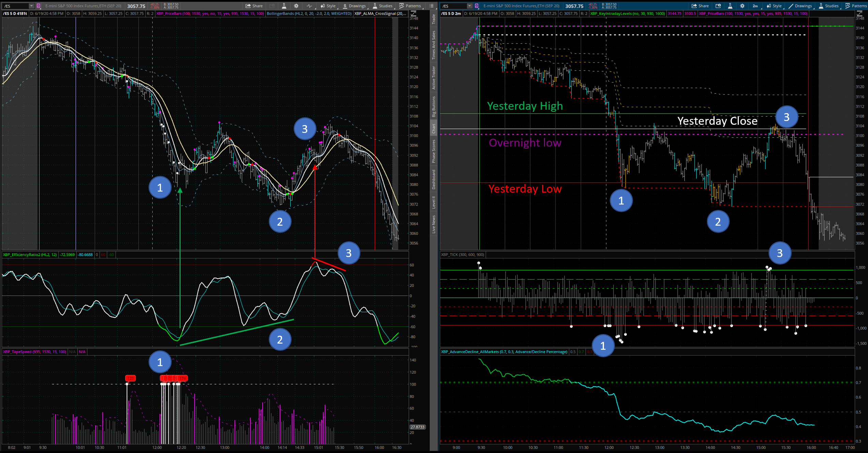This screenshot has height=453, width=868.
Task: Click left chart list options icon
Action: pyautogui.click(x=431, y=6)
